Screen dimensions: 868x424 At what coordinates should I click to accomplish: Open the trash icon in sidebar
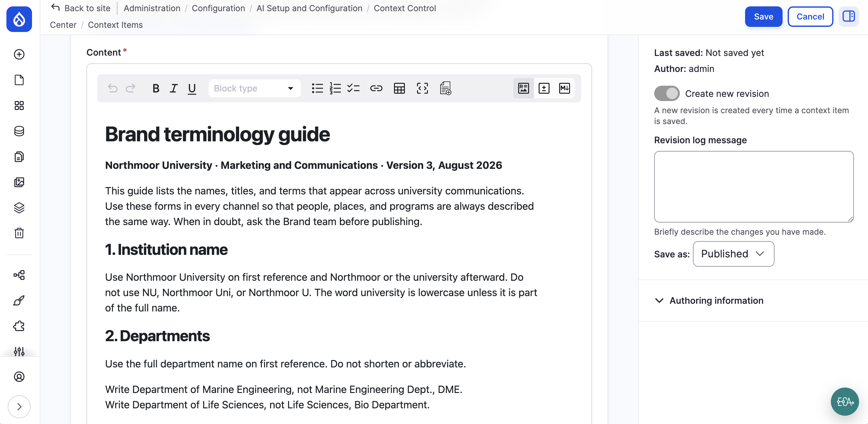pyautogui.click(x=19, y=233)
